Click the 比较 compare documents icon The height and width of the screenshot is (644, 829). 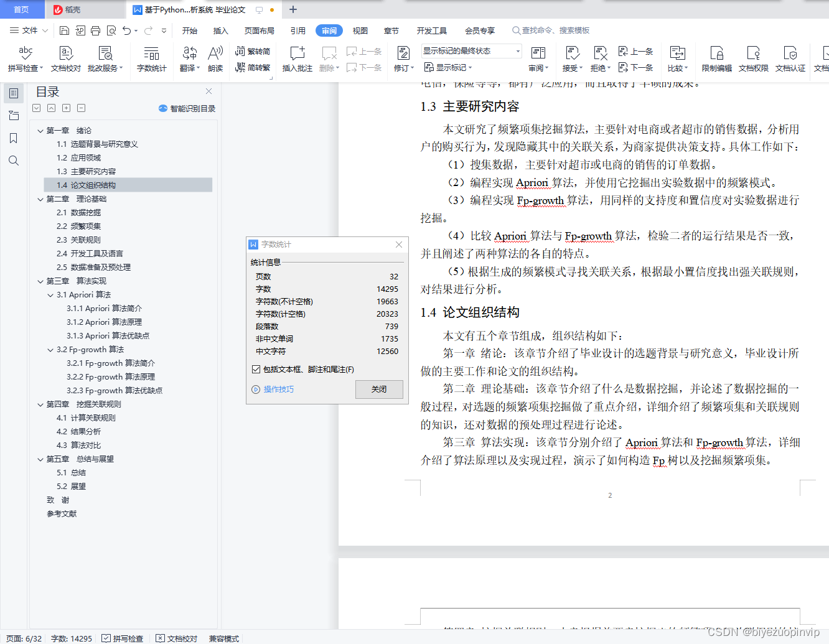677,53
